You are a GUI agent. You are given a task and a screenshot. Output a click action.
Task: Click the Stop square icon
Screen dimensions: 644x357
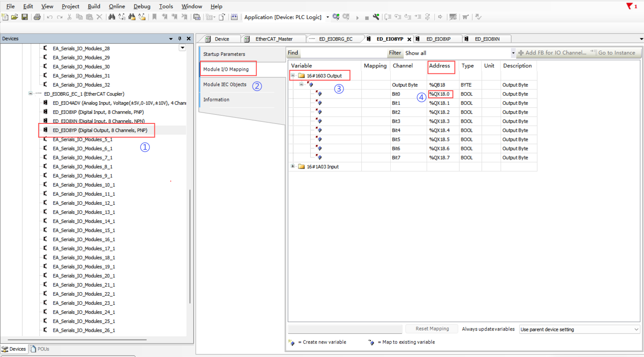click(367, 18)
